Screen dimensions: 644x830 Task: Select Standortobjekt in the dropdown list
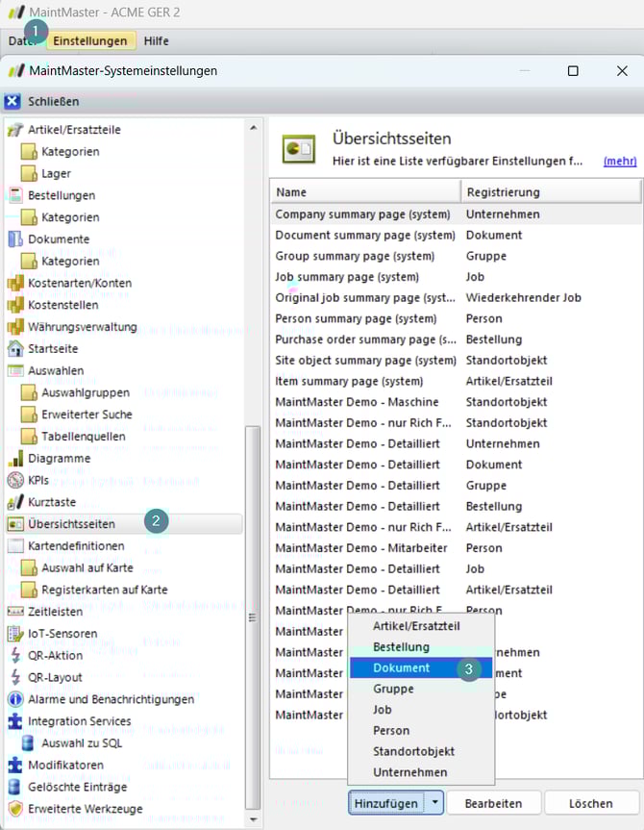[x=413, y=751]
